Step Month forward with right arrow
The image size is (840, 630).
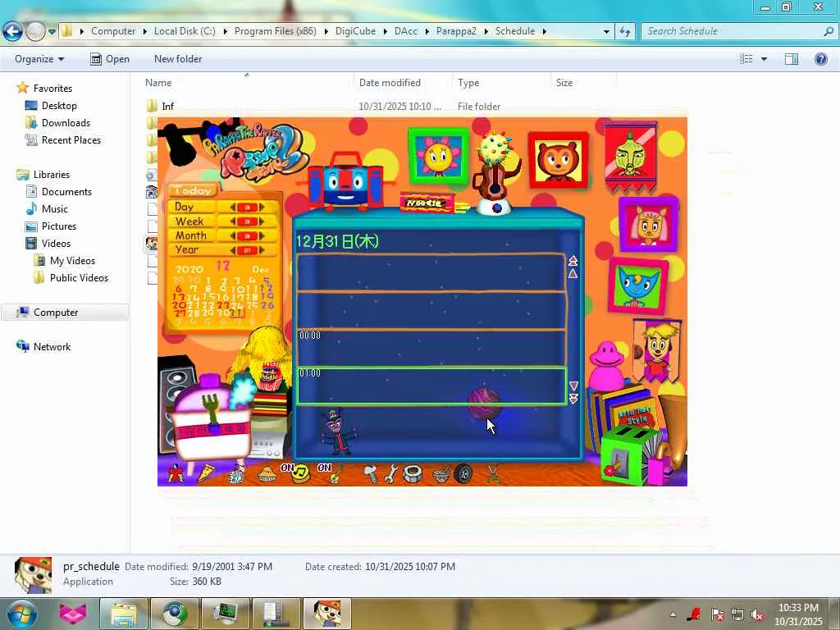point(262,235)
